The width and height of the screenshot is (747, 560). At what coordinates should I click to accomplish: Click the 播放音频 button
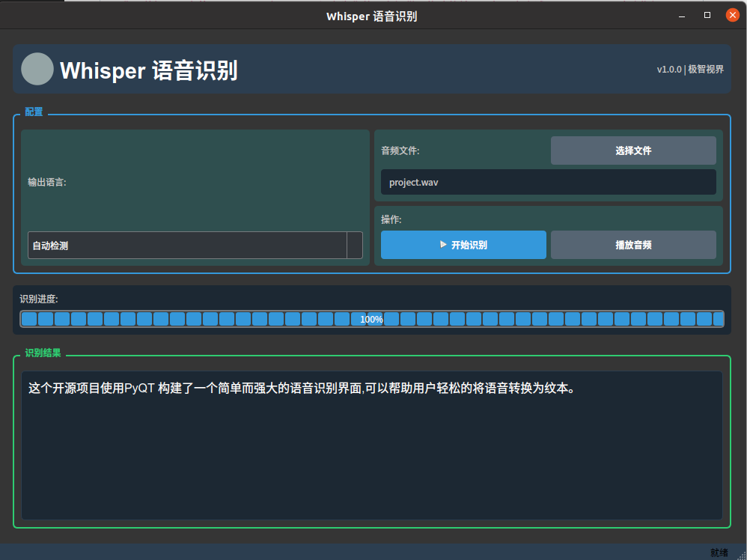click(633, 245)
